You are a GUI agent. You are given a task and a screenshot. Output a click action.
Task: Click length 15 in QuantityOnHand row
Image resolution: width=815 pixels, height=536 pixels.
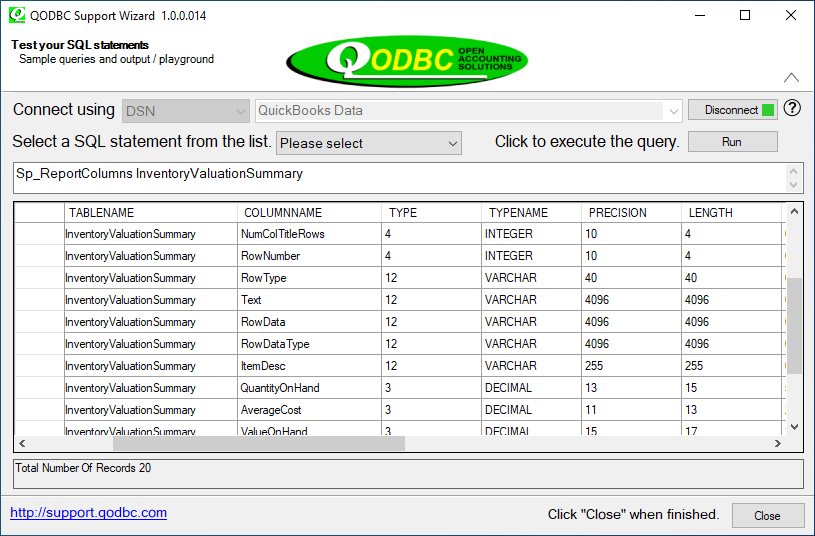(x=731, y=388)
